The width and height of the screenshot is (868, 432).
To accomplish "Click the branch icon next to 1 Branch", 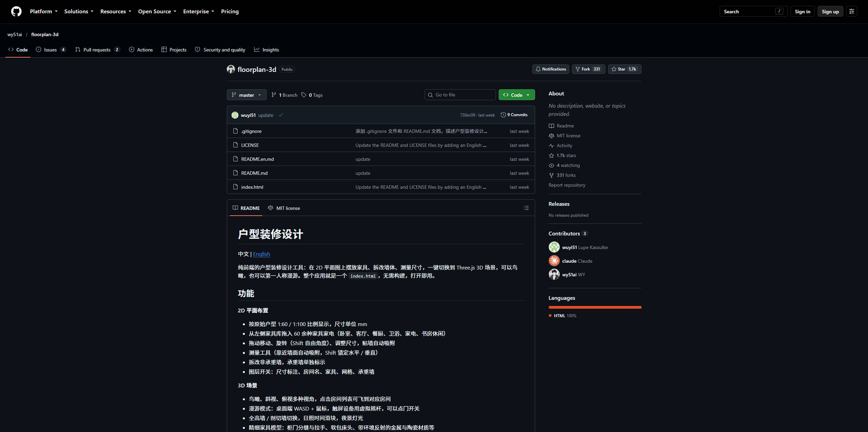I will click(274, 95).
